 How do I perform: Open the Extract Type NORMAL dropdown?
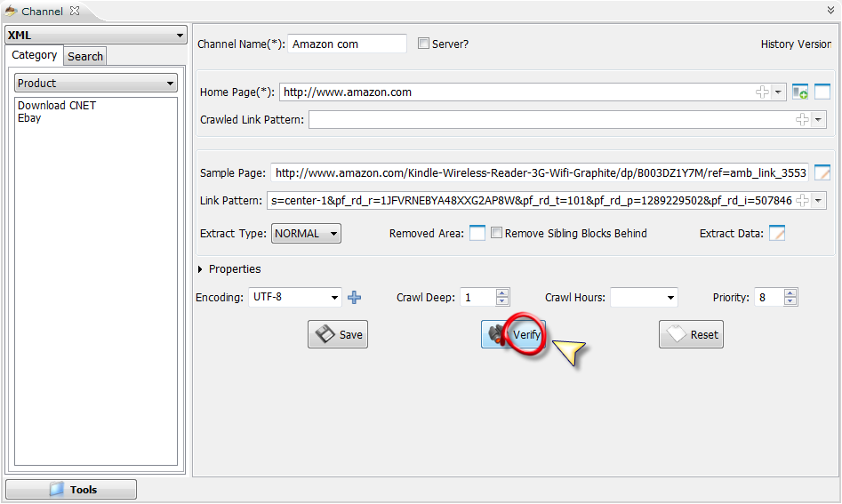[x=307, y=234]
